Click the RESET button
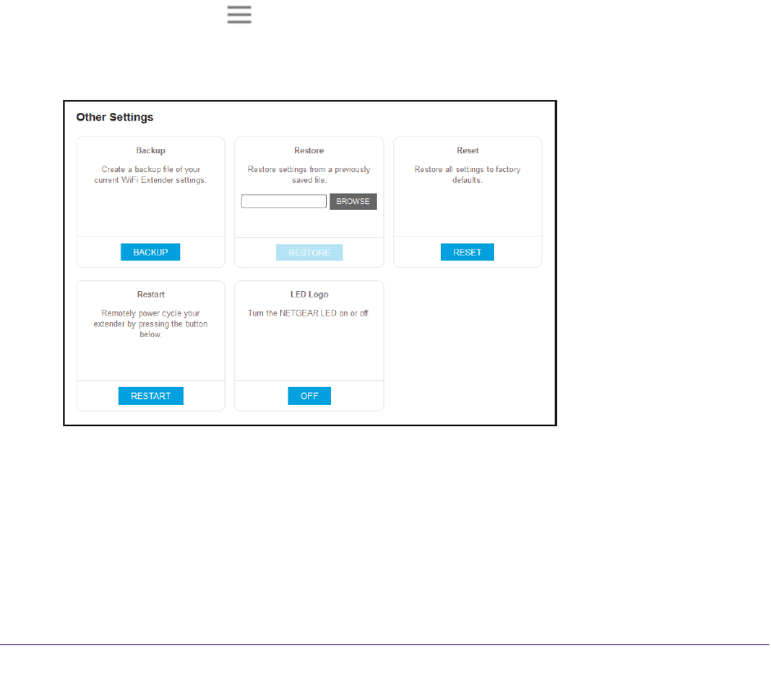771x700 pixels. tap(467, 252)
